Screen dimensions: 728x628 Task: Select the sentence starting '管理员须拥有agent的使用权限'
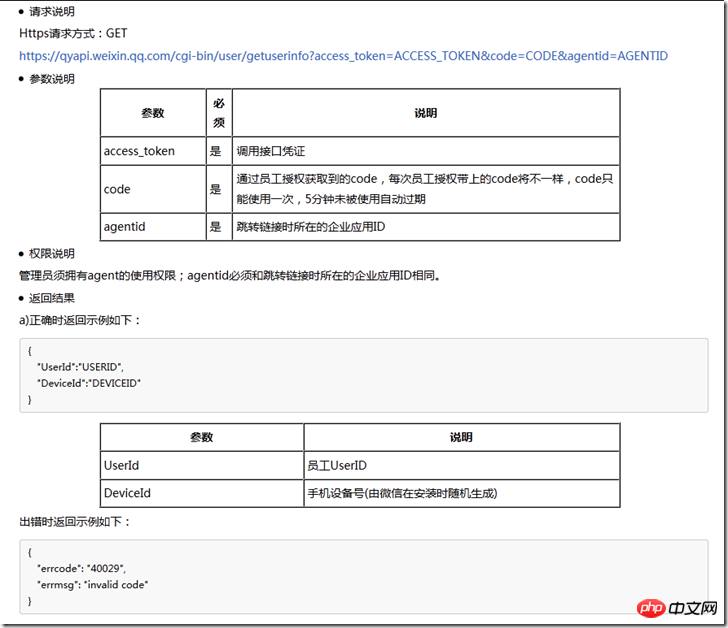pyautogui.click(x=230, y=276)
